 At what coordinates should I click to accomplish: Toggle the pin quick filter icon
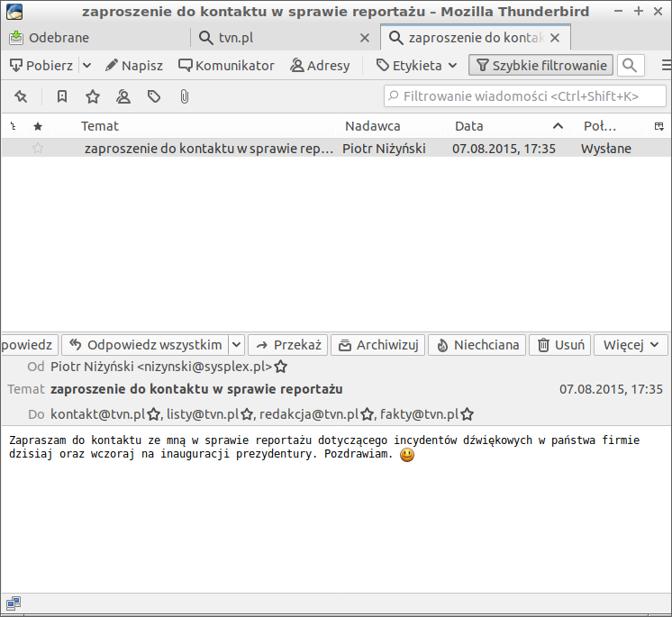pyautogui.click(x=21, y=97)
